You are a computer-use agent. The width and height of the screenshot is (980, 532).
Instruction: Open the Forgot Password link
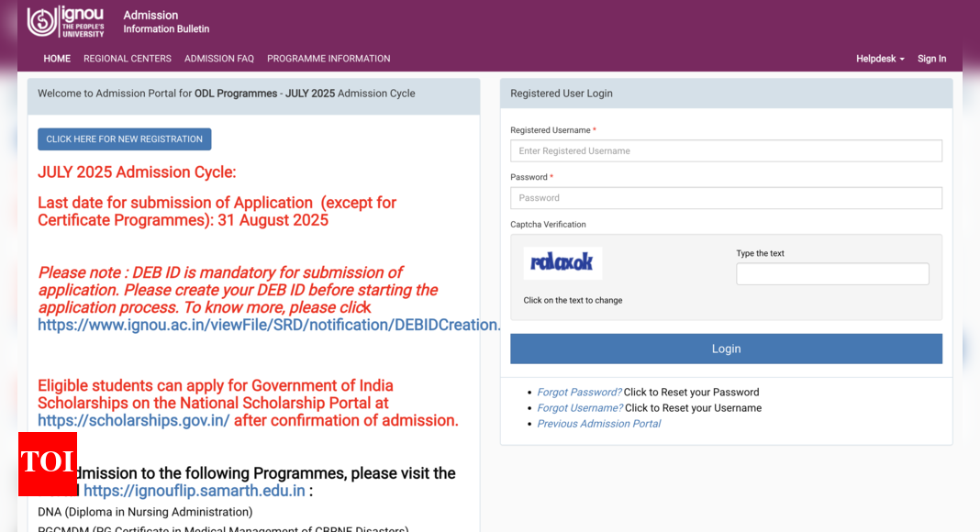pyautogui.click(x=579, y=393)
